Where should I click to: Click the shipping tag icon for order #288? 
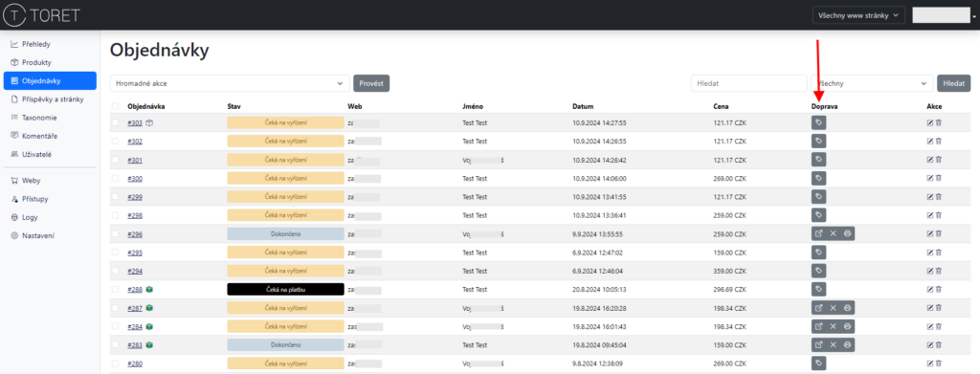point(818,289)
